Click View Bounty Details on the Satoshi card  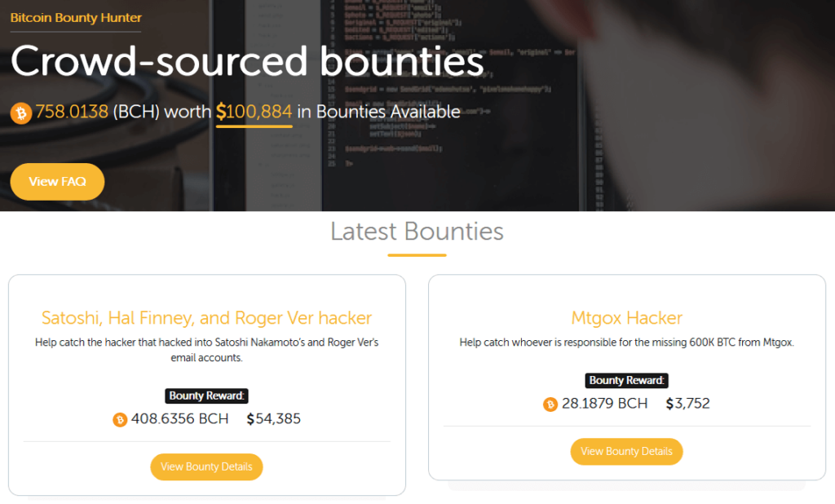point(206,466)
